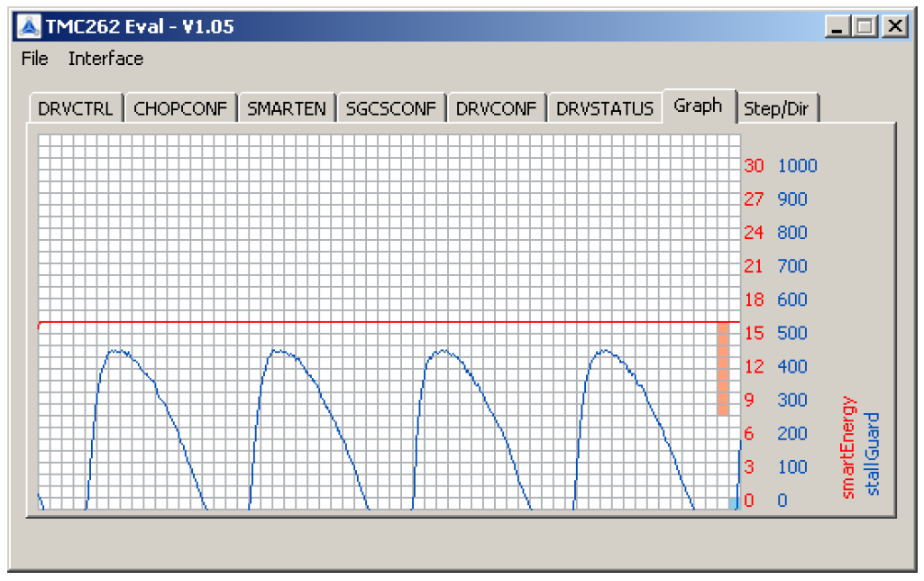Switch to the DRVCTRL tab
Image resolution: width=924 pixels, height=581 pixels.
(x=76, y=108)
